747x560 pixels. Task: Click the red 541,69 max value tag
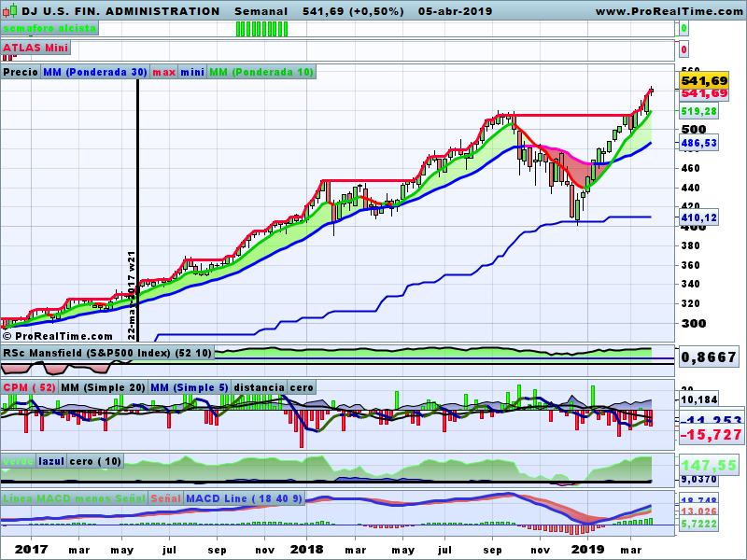click(705, 93)
